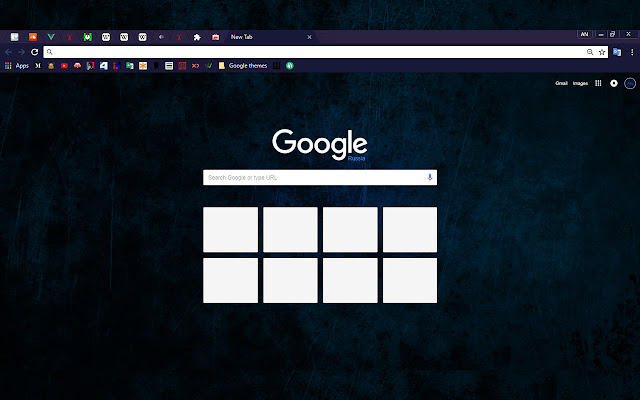Select the New Tab tab
Viewport: 640px width, 400px height.
coord(269,37)
